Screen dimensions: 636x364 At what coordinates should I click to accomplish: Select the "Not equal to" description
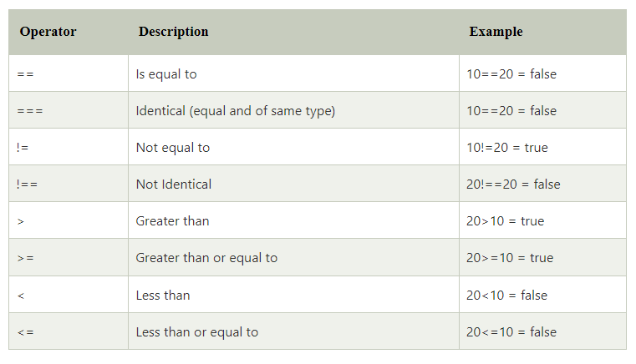click(173, 148)
